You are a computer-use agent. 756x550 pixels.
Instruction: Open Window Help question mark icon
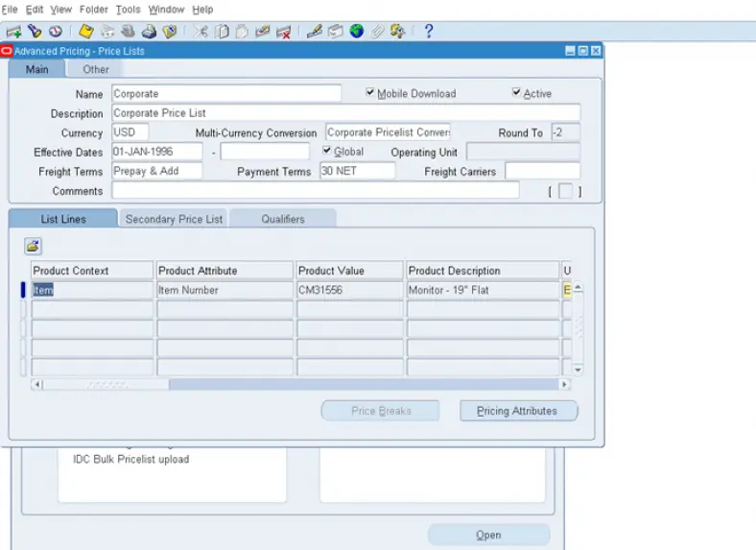(428, 32)
